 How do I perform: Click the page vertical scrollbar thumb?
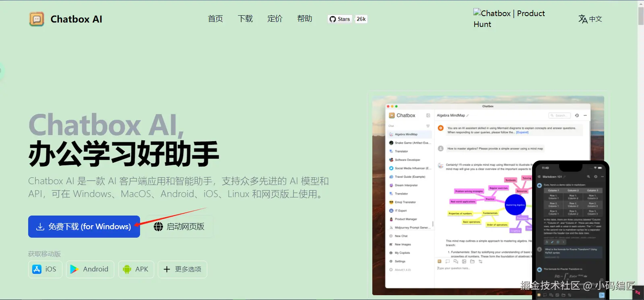[641, 16]
